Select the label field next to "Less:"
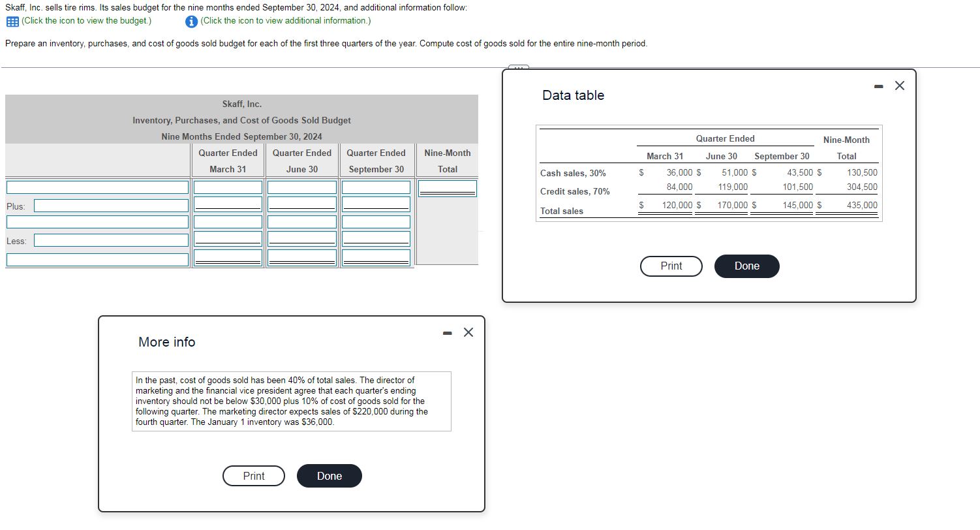This screenshot has width=980, height=530. [x=111, y=240]
